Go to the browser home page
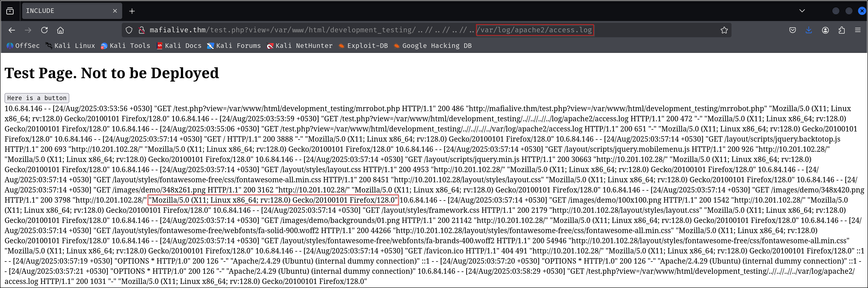 click(x=60, y=30)
